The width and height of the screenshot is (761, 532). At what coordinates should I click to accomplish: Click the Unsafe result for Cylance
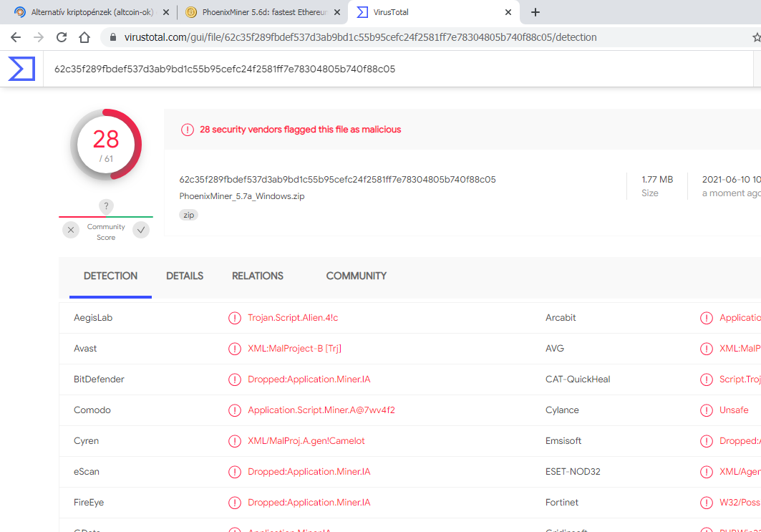734,410
